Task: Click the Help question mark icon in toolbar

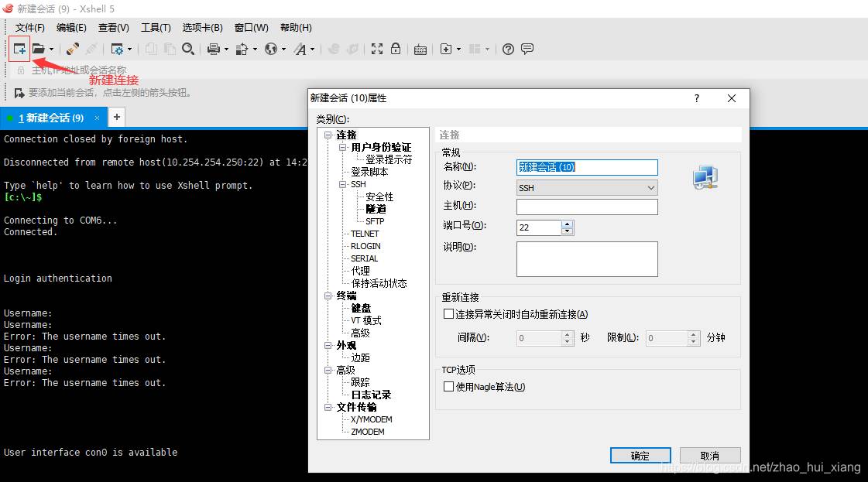Action: point(508,50)
